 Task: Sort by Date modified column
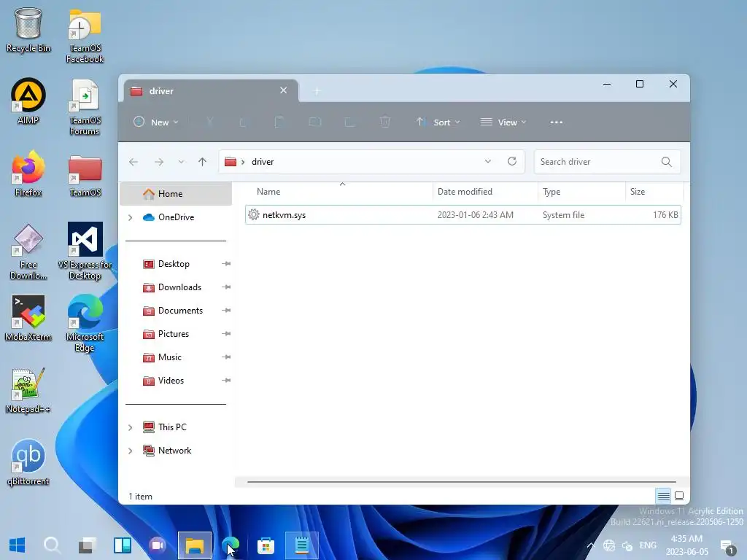coord(485,192)
